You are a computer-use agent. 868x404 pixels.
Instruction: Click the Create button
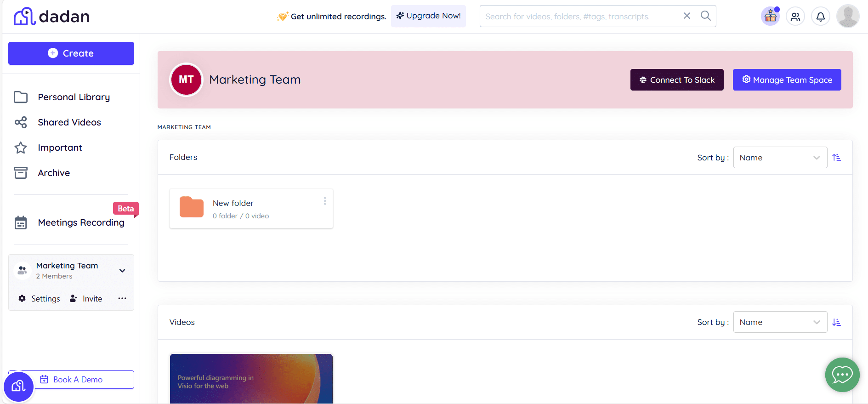pos(71,53)
